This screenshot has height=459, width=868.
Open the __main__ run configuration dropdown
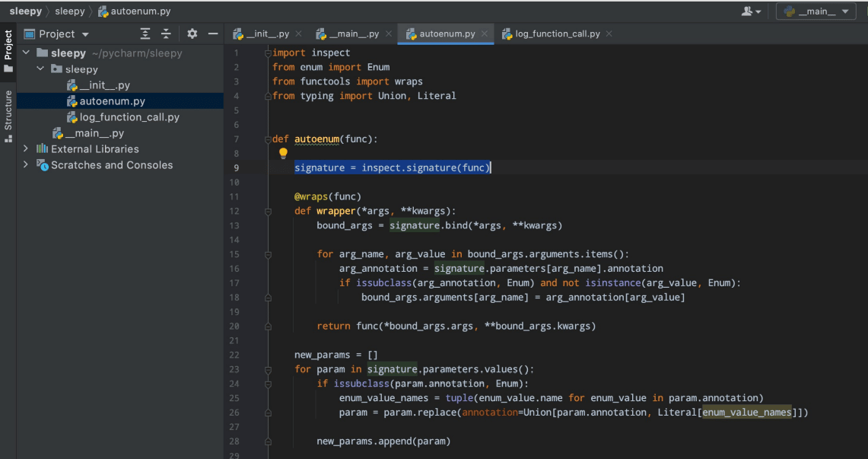816,11
